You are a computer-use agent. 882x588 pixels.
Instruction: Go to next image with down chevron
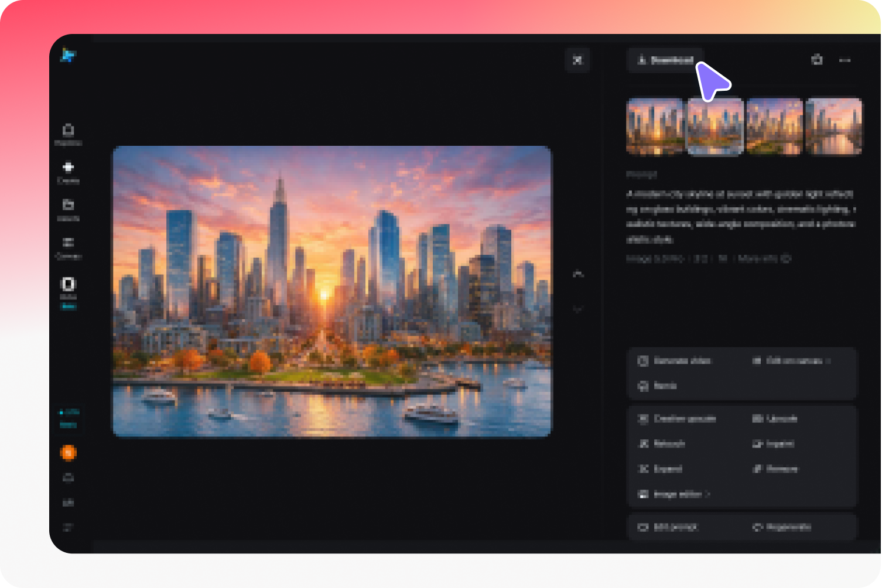578,309
